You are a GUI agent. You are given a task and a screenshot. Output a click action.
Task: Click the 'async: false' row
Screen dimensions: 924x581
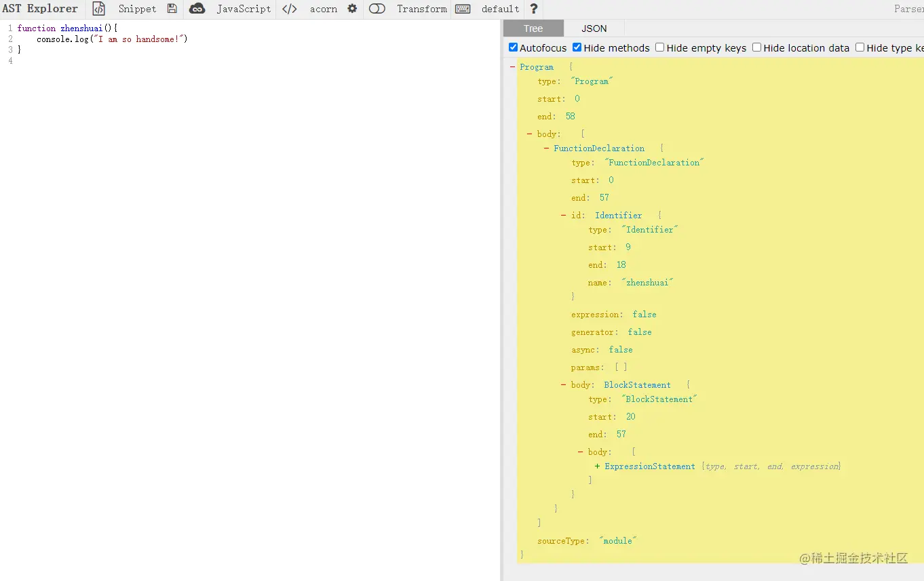click(602, 350)
